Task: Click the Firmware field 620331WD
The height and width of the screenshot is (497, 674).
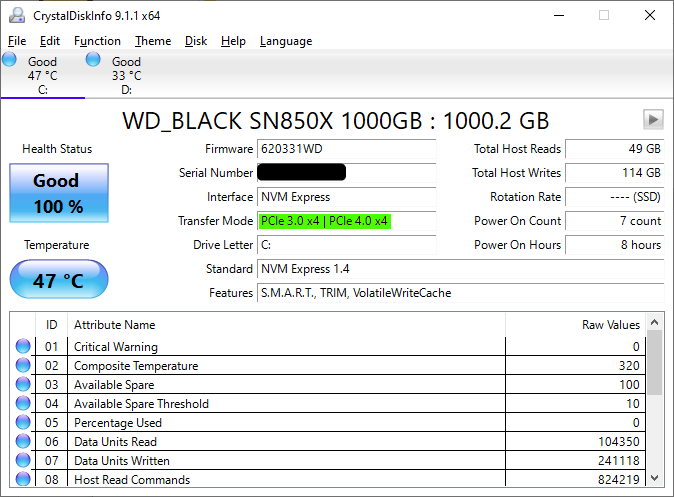Action: tap(346, 149)
